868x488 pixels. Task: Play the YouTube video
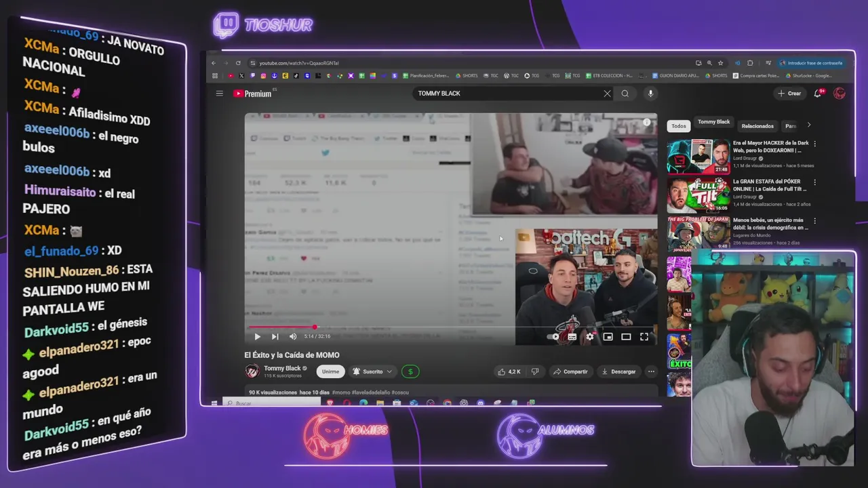[257, 336]
